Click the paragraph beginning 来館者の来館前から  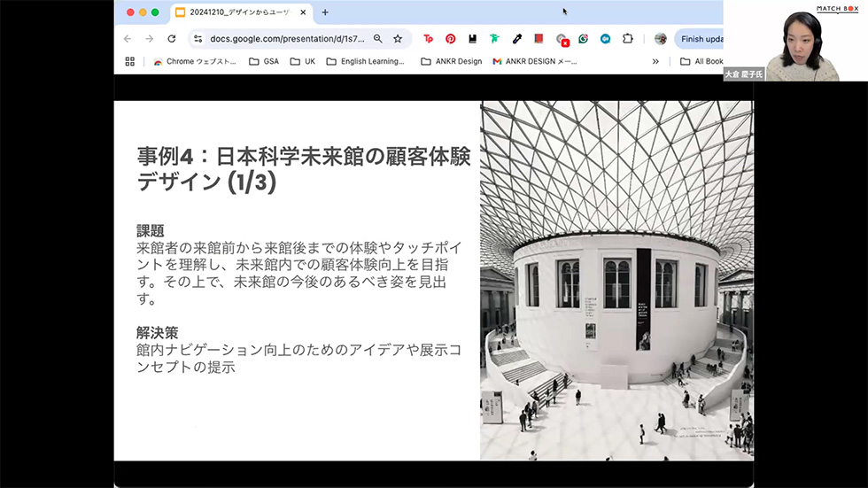tap(299, 274)
